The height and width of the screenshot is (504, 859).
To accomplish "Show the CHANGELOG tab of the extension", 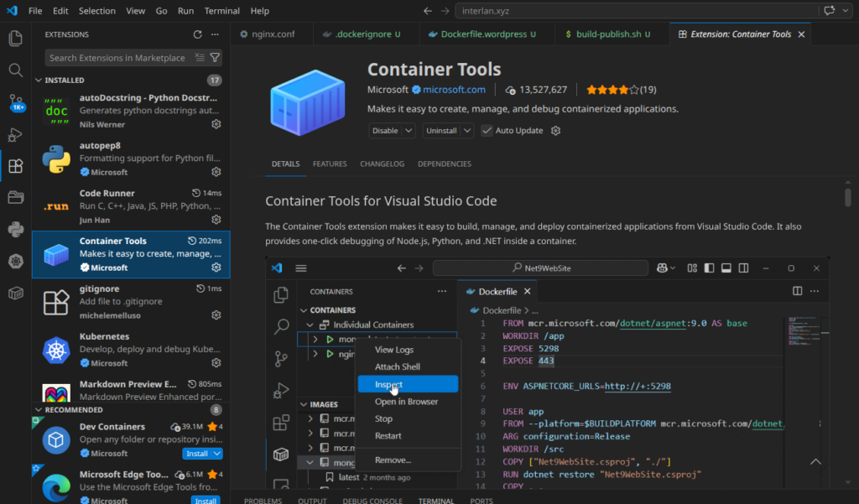I will click(x=382, y=164).
